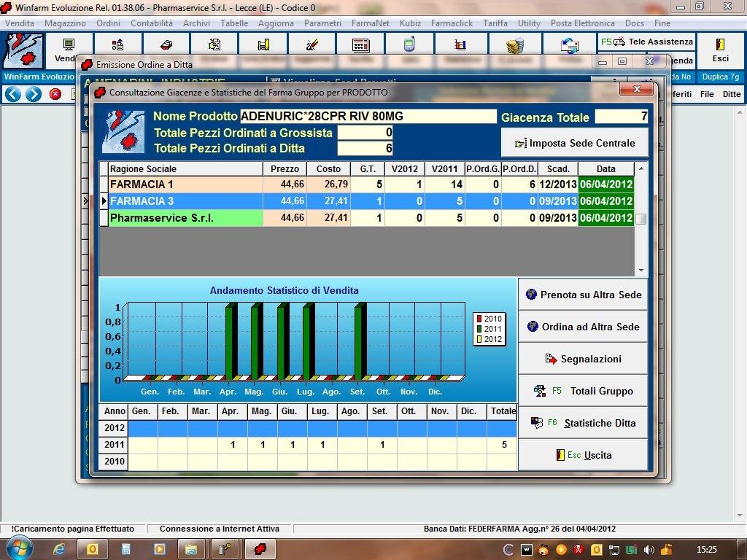747x560 pixels.
Task: Open Tele Assistenza from the toolbar
Action: tap(646, 42)
